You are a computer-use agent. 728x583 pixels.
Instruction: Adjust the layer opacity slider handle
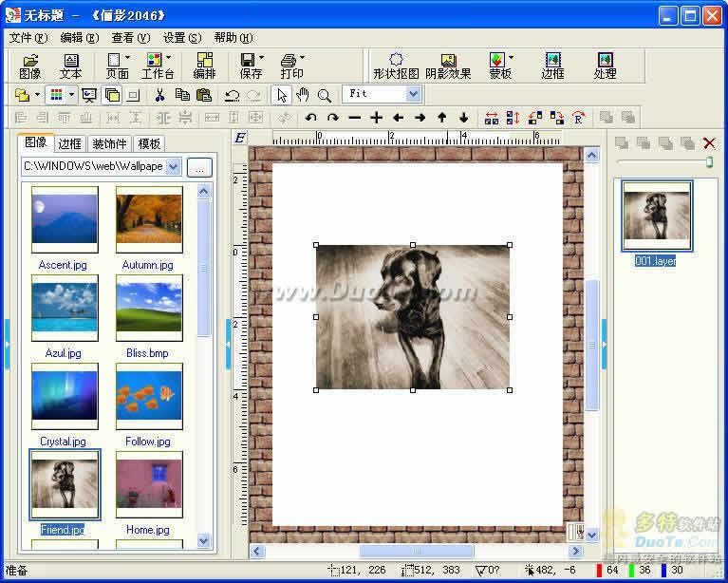click(x=709, y=161)
